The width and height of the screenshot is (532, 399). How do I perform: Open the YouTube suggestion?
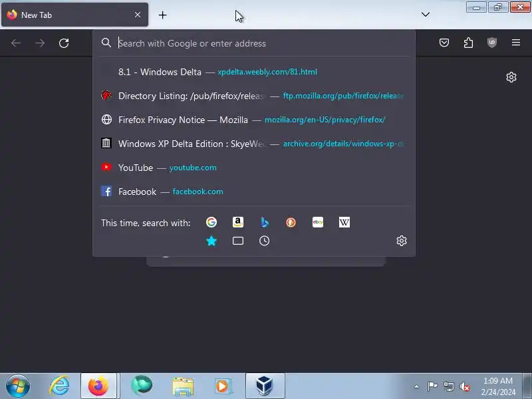coord(254,168)
